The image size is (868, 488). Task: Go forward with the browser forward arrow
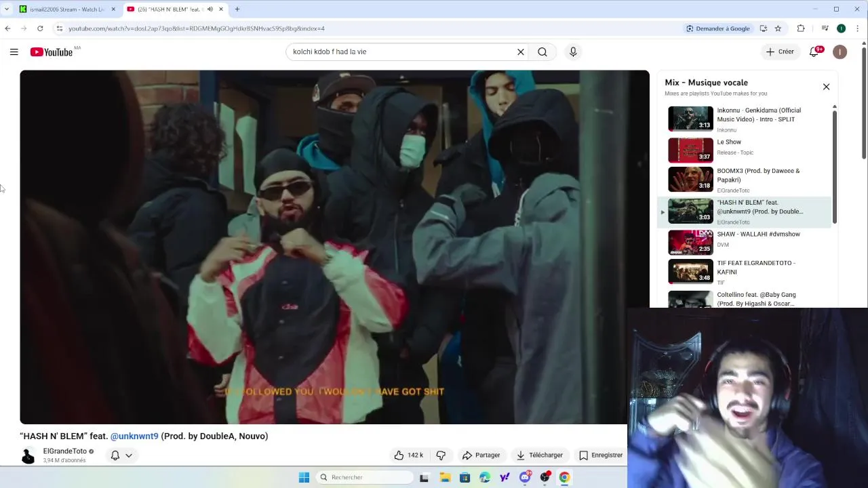click(x=24, y=28)
